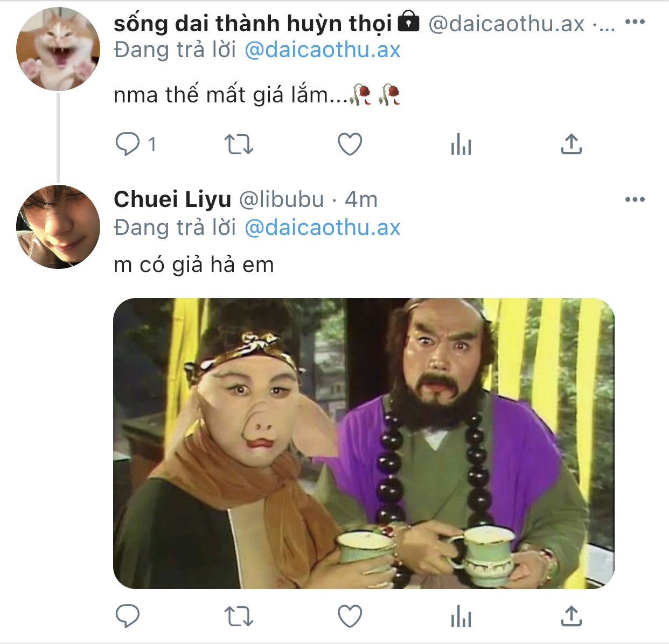Click @daicaothu.ax mention in first tweet
This screenshot has height=644, width=669.
pos(322,50)
